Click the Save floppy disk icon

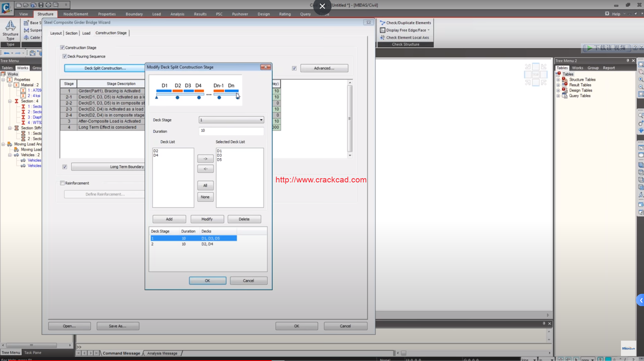[x=41, y=5]
